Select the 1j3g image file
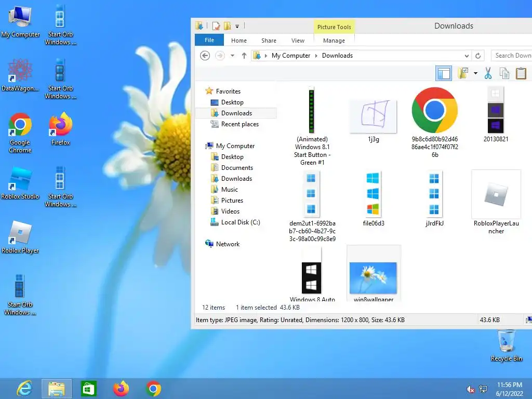 [373, 121]
